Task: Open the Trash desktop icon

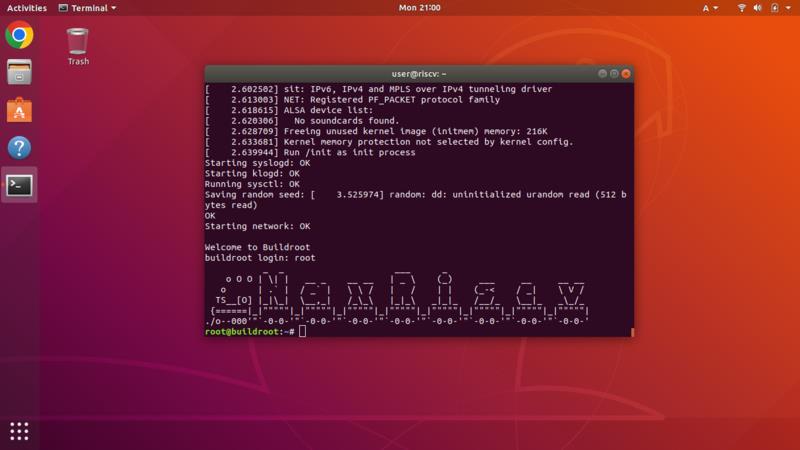Action: coord(78,46)
